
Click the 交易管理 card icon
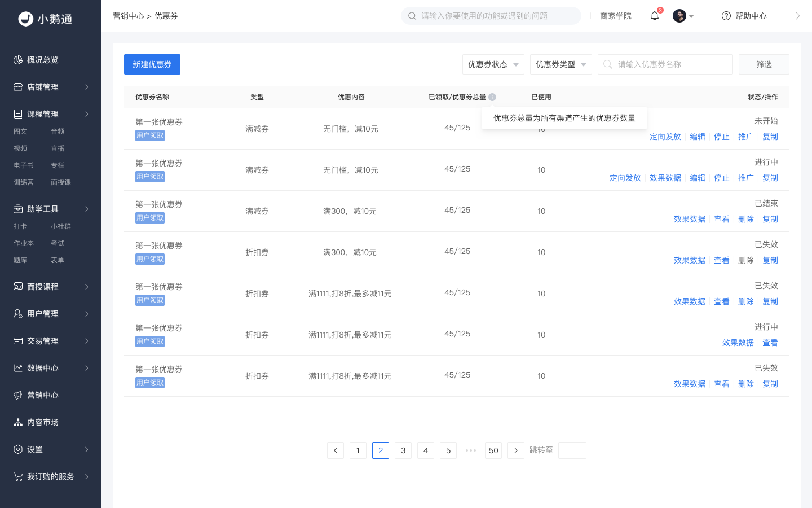(18, 341)
